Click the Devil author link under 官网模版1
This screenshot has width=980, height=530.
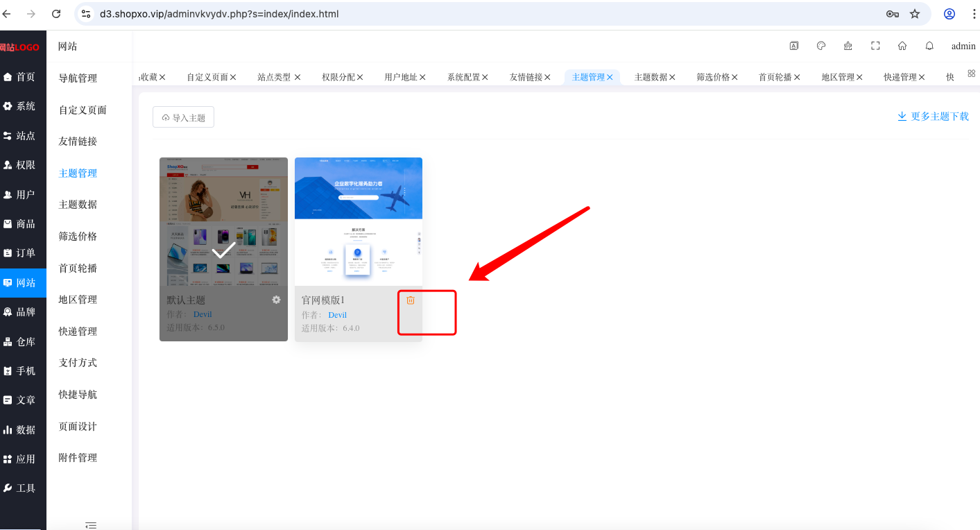tap(338, 315)
